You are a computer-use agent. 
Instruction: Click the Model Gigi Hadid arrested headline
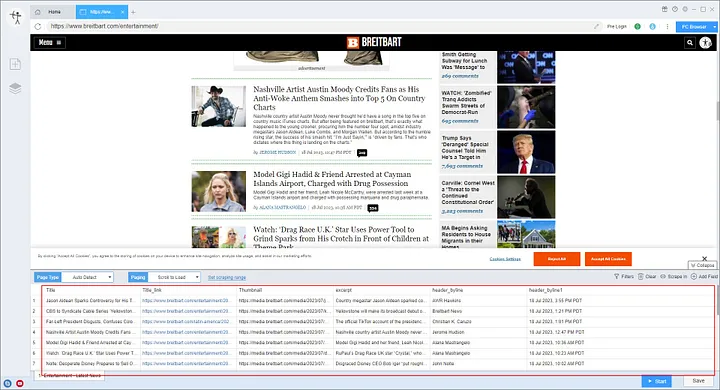332,179
